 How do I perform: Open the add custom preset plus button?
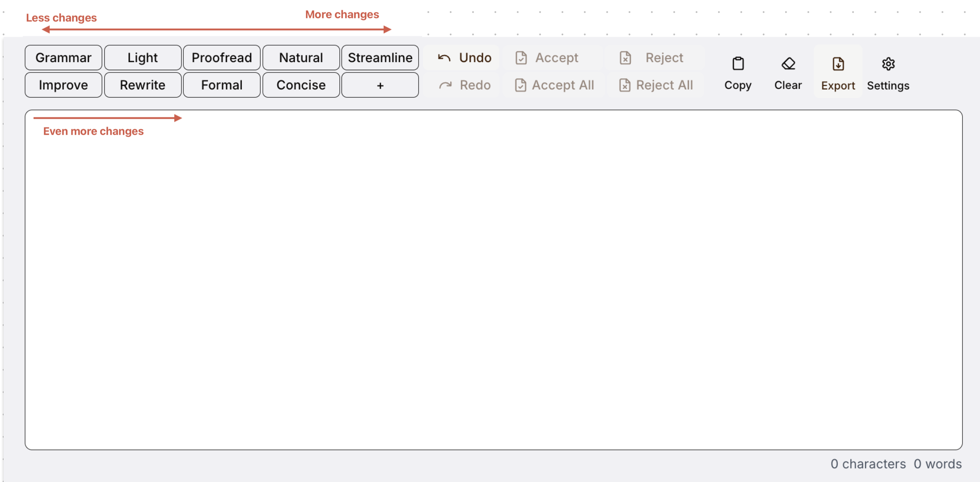(380, 85)
